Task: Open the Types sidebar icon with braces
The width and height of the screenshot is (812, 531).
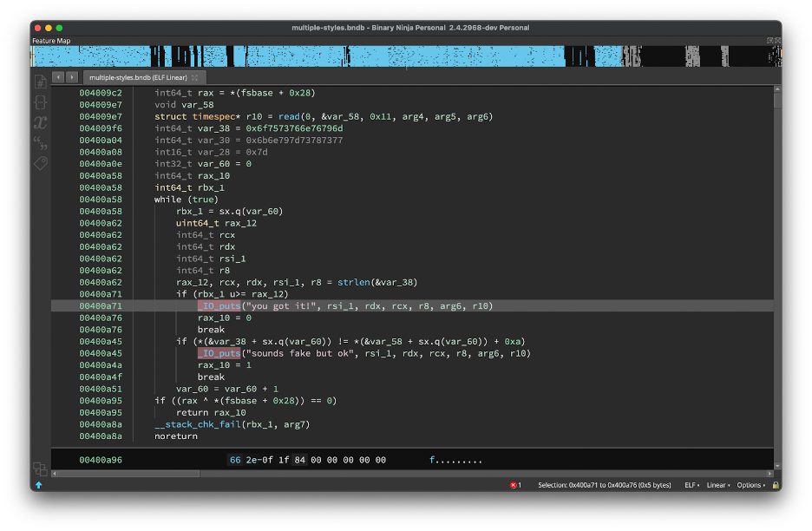Action: [40, 102]
